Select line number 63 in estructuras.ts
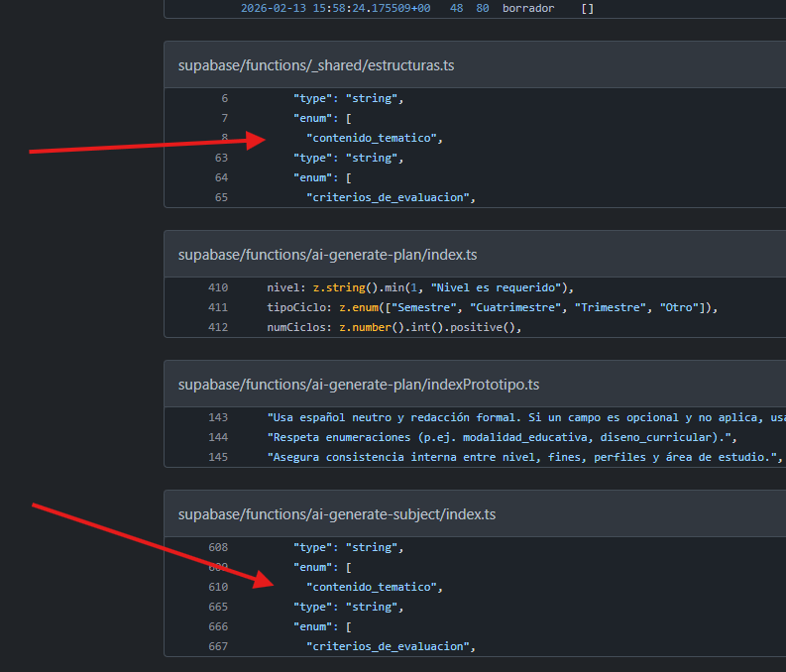 click(221, 158)
